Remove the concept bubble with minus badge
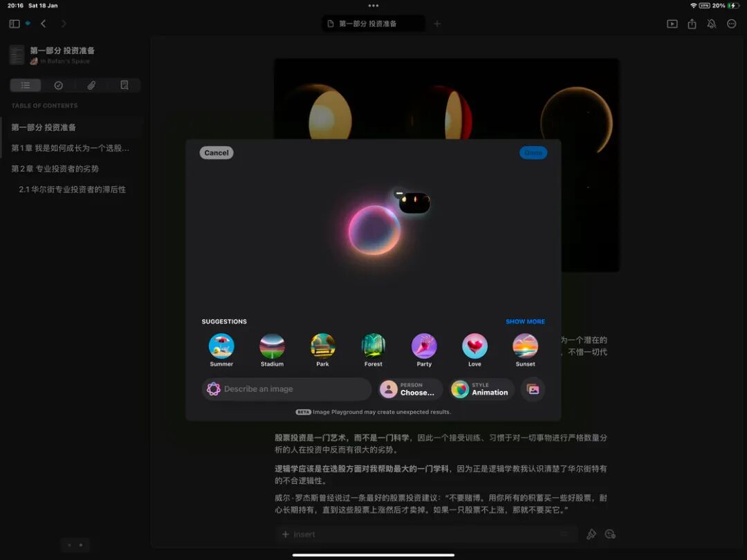The image size is (747, 560). click(399, 194)
